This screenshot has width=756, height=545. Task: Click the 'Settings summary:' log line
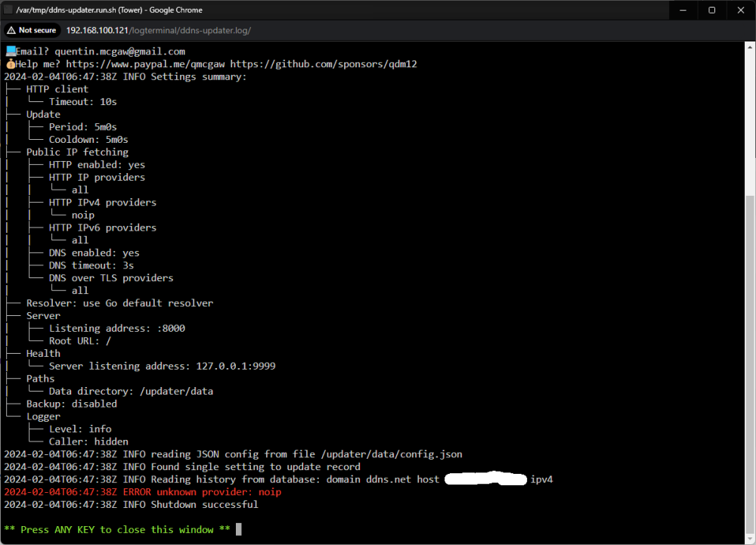pyautogui.click(x=125, y=76)
